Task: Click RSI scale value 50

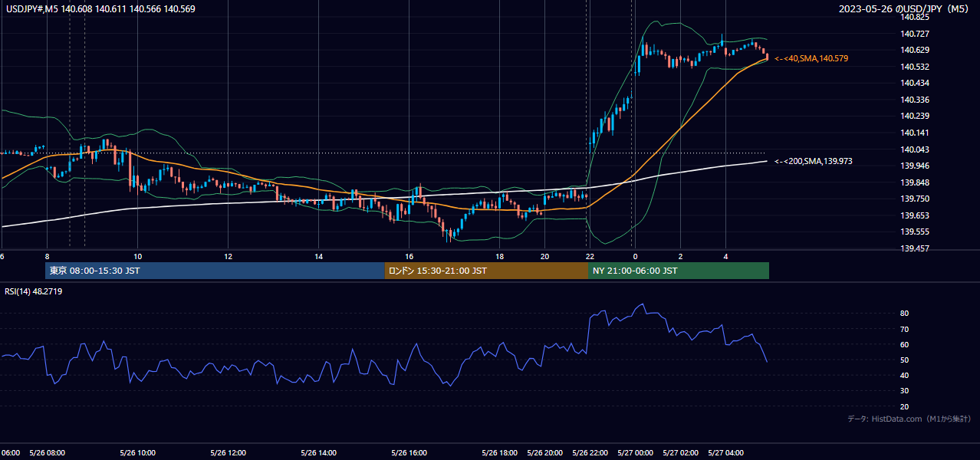Action: pyautogui.click(x=905, y=360)
